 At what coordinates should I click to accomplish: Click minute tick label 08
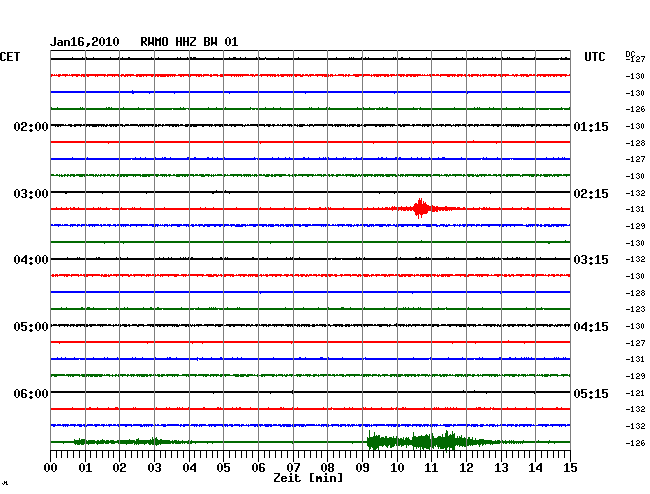(327, 467)
